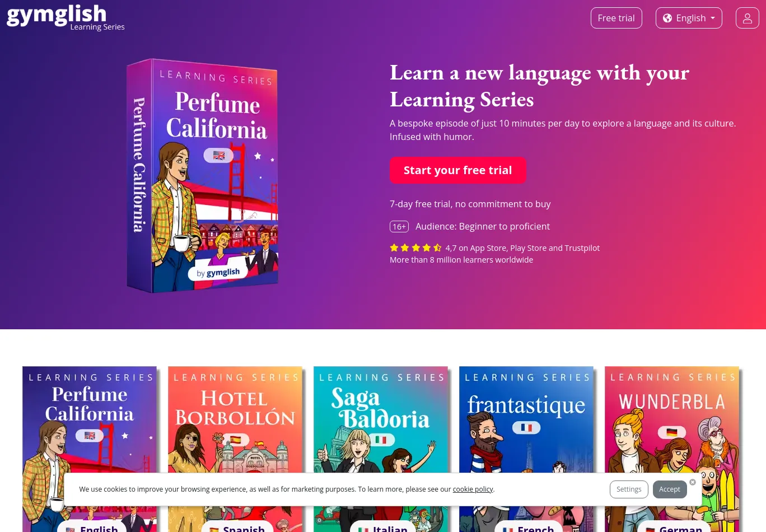Image resolution: width=766 pixels, height=532 pixels.
Task: Open the Hotel Borbollón course card
Action: (235, 449)
